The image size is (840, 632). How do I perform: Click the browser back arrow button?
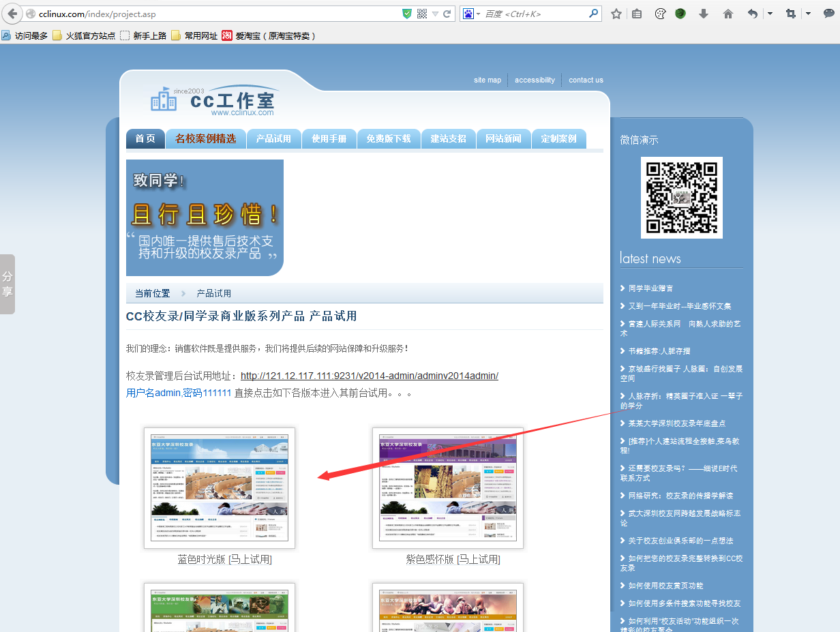point(12,14)
